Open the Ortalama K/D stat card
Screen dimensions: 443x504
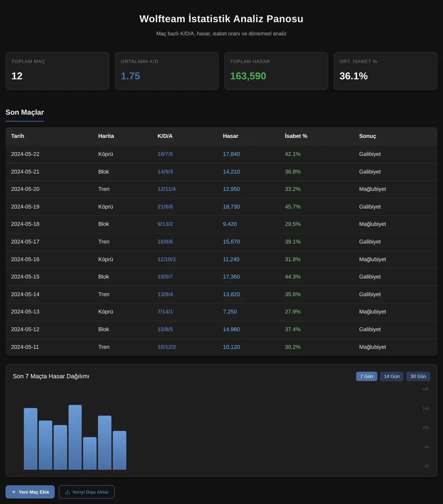coord(167,71)
